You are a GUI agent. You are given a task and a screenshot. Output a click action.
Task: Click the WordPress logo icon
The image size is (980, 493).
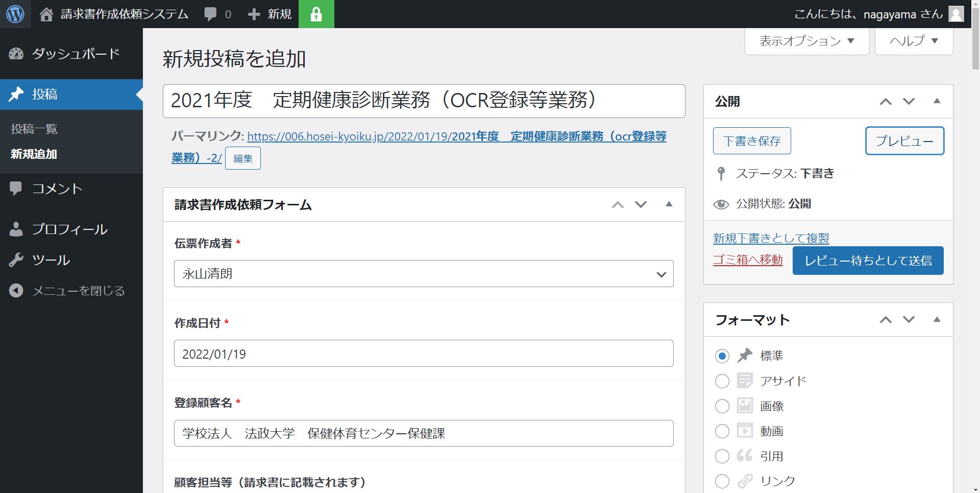pyautogui.click(x=15, y=14)
